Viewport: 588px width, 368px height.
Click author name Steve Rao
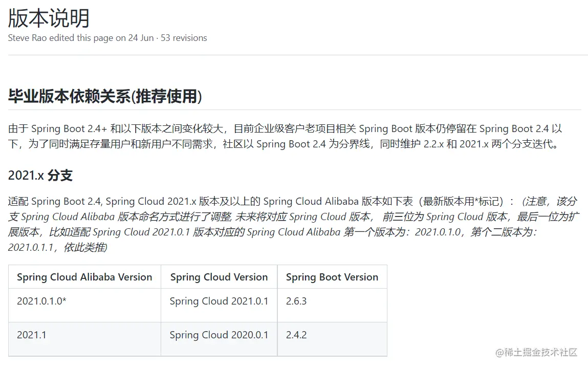coord(28,38)
